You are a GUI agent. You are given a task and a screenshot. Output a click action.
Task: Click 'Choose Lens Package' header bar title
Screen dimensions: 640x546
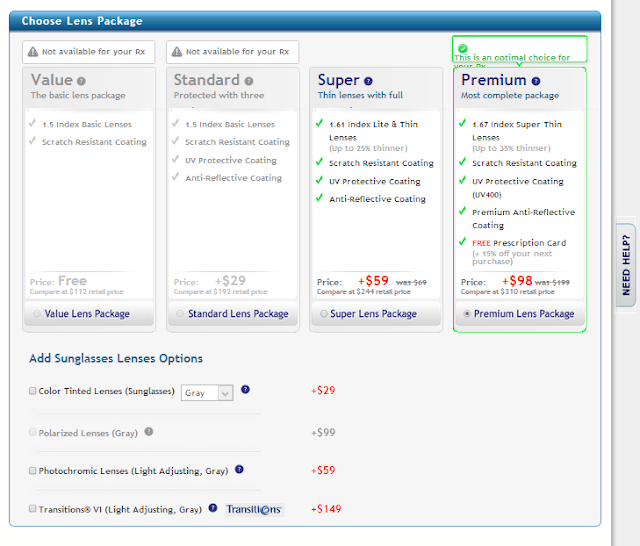[82, 21]
